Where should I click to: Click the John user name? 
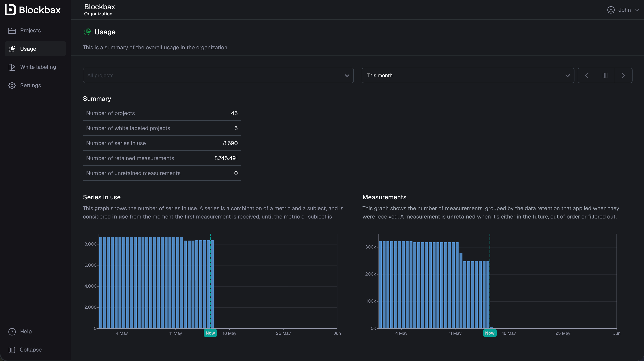click(x=624, y=10)
